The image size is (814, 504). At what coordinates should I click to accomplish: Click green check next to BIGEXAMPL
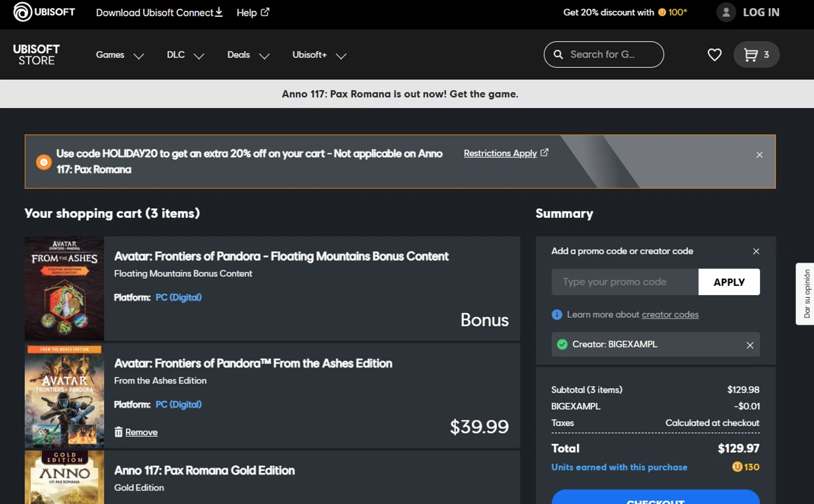pyautogui.click(x=562, y=344)
